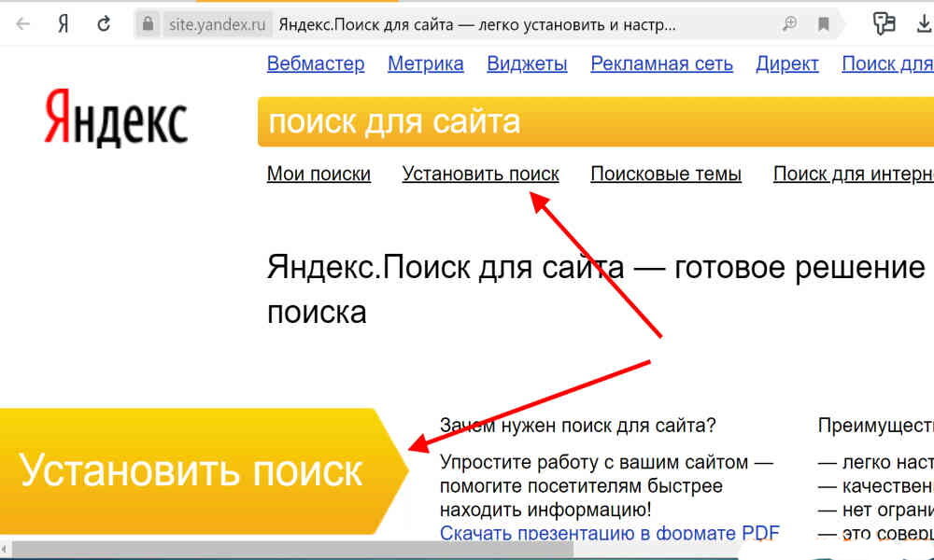Click the browser back arrow
The image size is (934, 560).
click(22, 24)
